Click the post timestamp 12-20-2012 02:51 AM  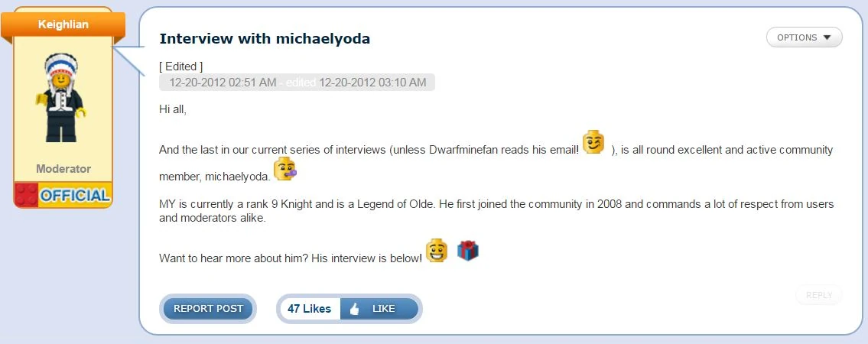tap(223, 83)
